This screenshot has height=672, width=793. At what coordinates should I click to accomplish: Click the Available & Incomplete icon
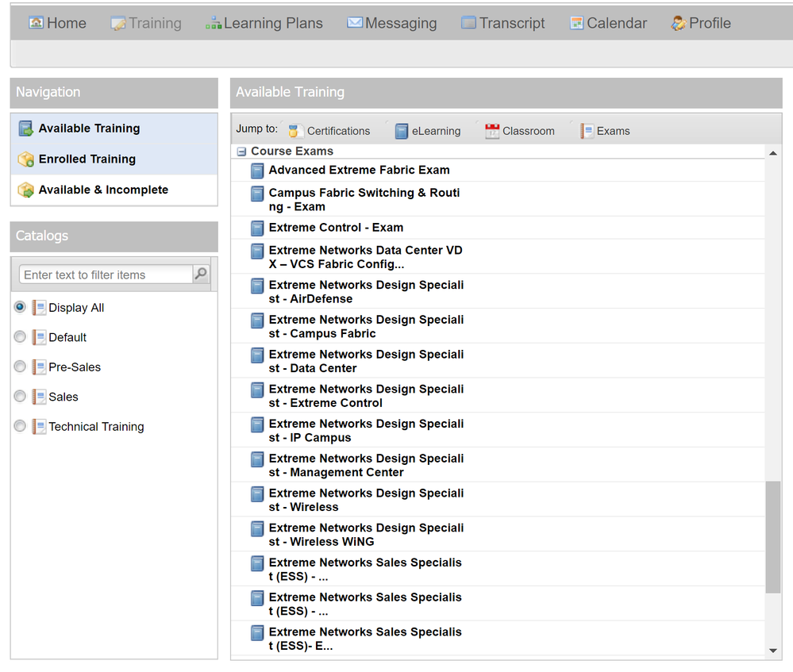[x=25, y=190]
